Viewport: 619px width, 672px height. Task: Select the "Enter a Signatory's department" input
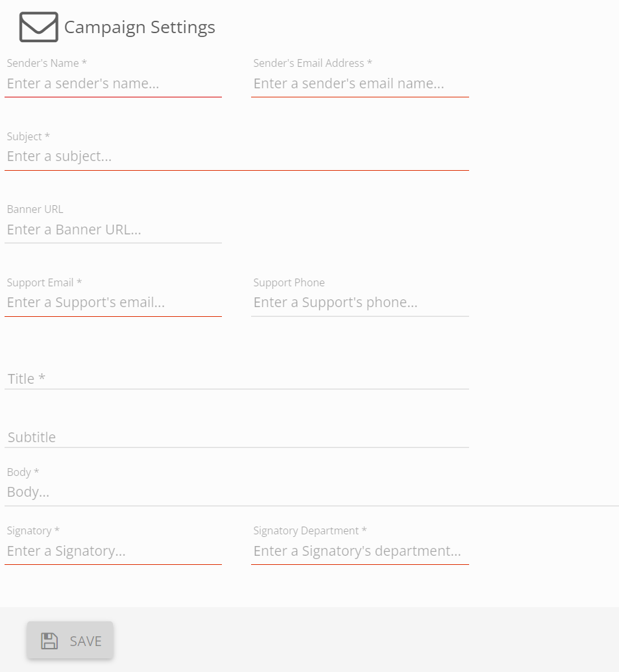[x=359, y=551]
